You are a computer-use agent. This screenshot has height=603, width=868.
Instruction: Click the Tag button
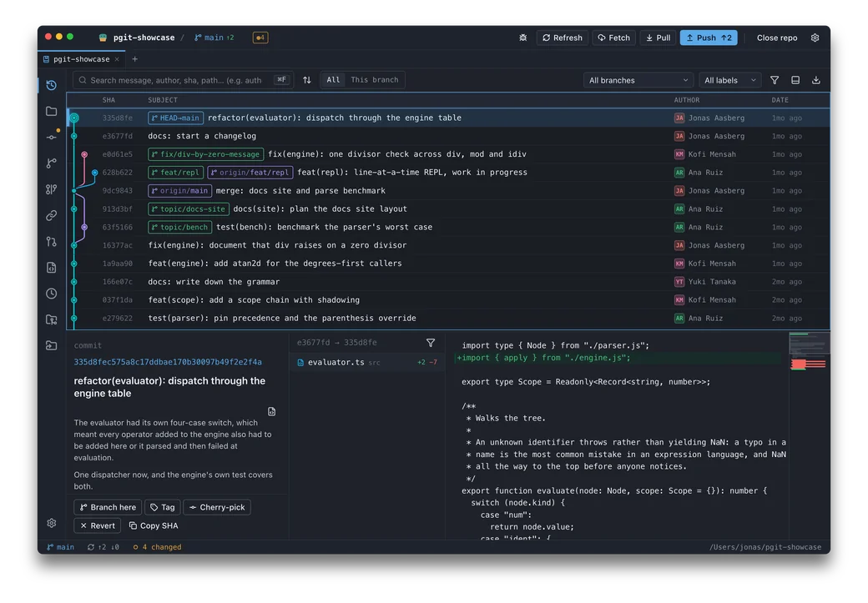(x=163, y=507)
